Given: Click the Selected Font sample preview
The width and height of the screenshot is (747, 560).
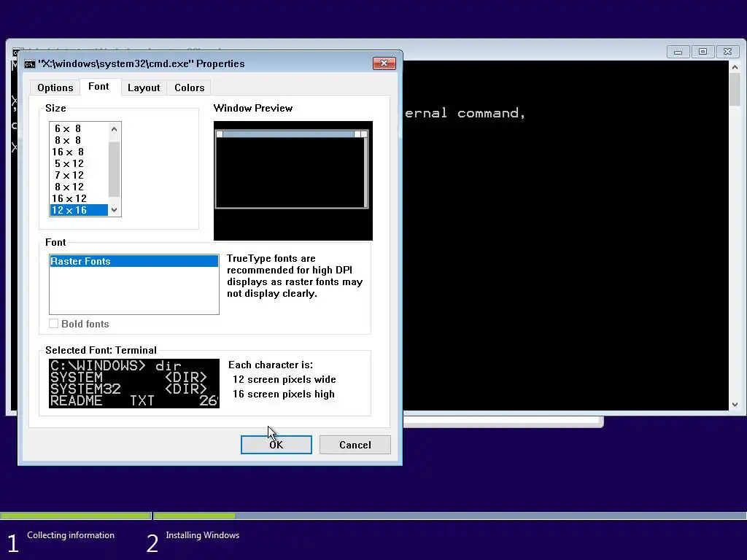Looking at the screenshot, I should click(134, 384).
